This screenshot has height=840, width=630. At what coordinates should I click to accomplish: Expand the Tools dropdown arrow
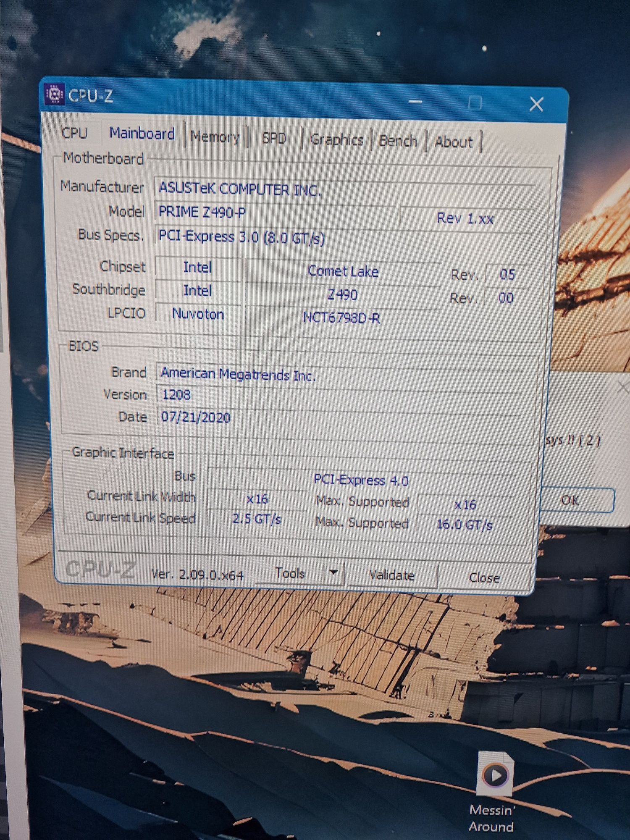(334, 573)
